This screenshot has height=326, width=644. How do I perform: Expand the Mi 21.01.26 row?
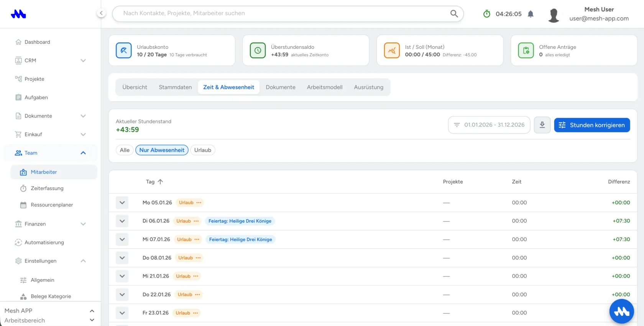click(x=122, y=276)
